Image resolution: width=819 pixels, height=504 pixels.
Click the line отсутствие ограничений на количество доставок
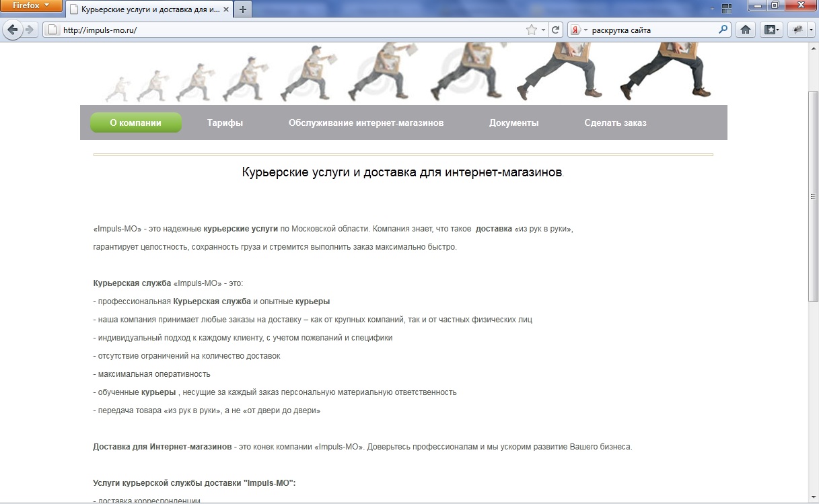pyautogui.click(x=186, y=355)
